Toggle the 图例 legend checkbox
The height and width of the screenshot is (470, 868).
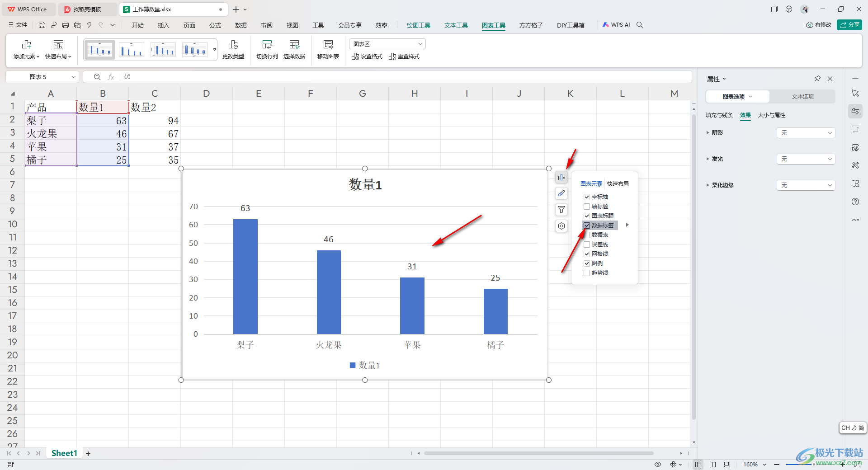(587, 263)
